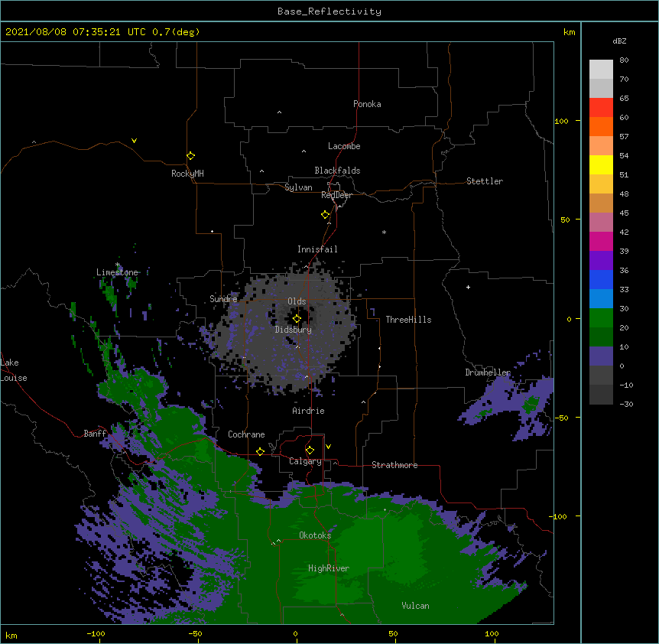Click the Strathmore town label
659x644 pixels.
tap(394, 465)
